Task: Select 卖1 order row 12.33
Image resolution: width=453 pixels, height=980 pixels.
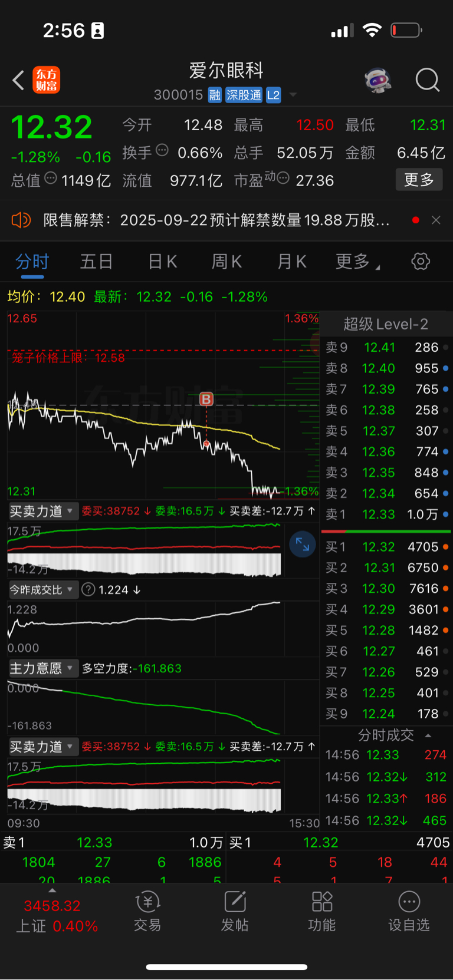Action: point(387,514)
